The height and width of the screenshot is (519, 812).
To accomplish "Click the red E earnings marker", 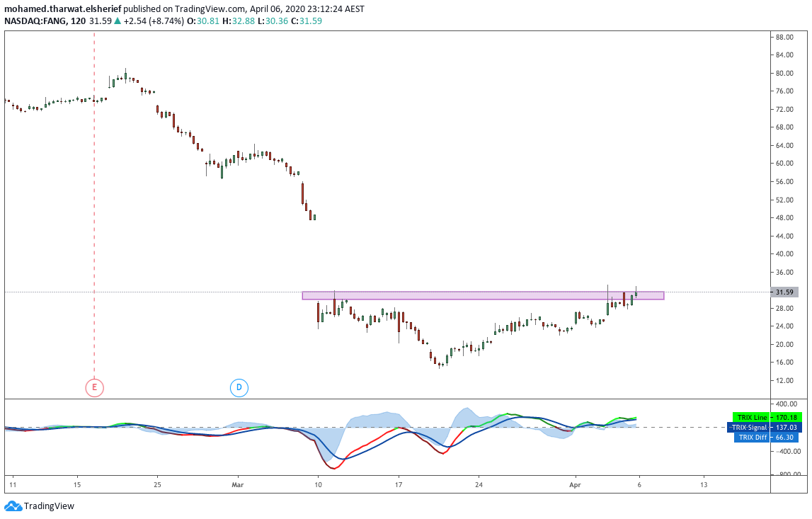I will [x=95, y=387].
